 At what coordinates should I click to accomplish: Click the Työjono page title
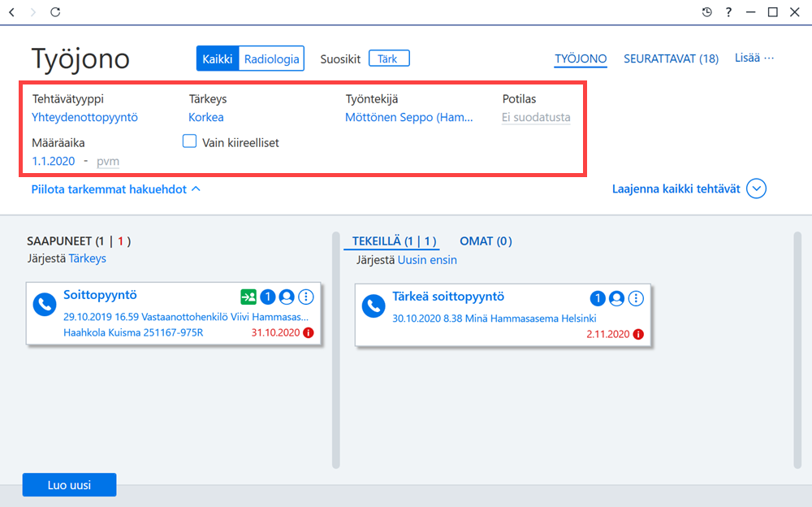(x=80, y=58)
